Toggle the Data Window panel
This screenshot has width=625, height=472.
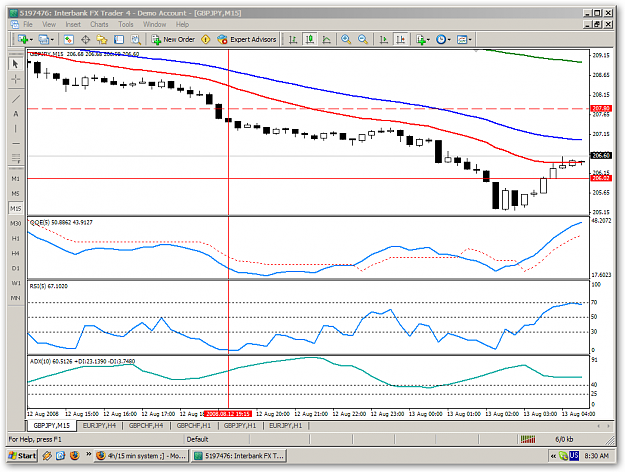[x=85, y=39]
